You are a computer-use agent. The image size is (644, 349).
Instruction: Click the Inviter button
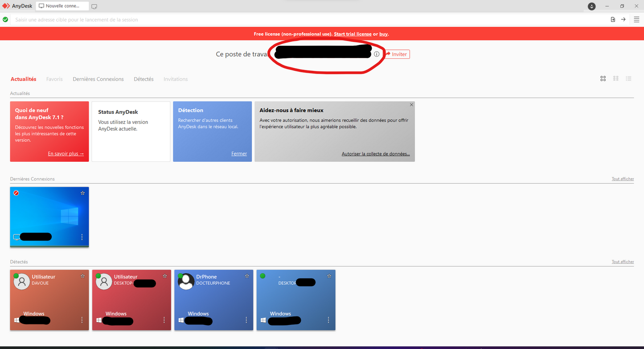[396, 54]
